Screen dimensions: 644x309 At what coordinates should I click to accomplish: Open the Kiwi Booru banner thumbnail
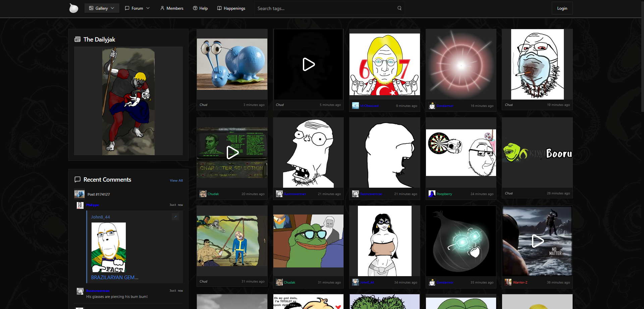pos(537,153)
